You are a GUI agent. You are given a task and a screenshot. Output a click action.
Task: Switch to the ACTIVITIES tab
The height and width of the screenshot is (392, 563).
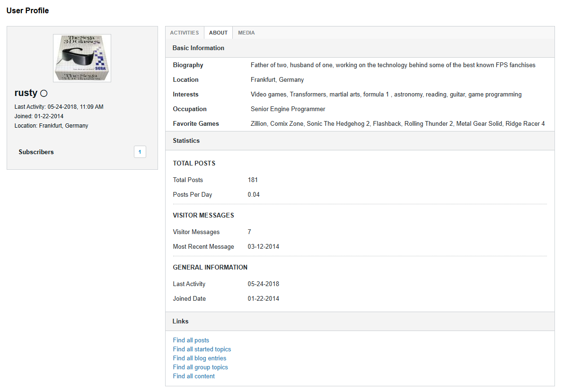[x=185, y=33]
